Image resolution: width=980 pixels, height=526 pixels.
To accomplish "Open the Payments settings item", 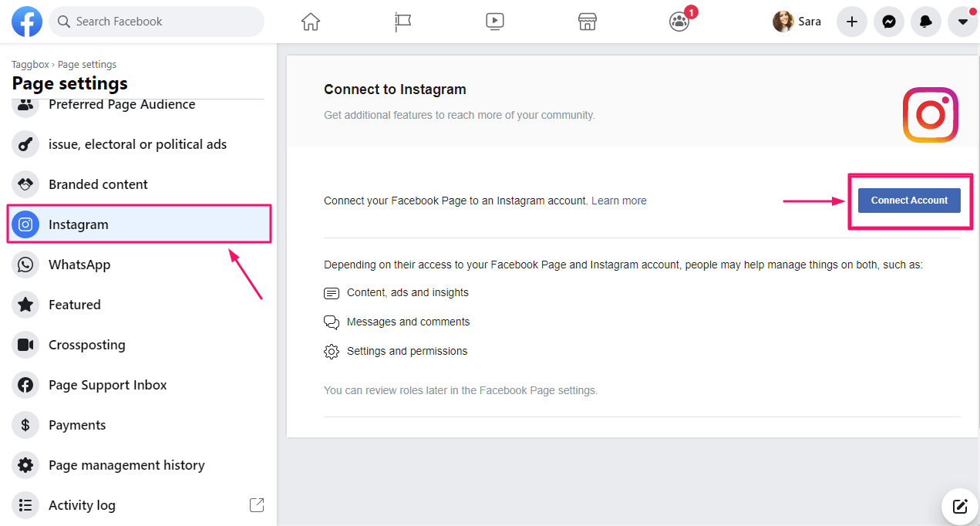I will point(77,425).
